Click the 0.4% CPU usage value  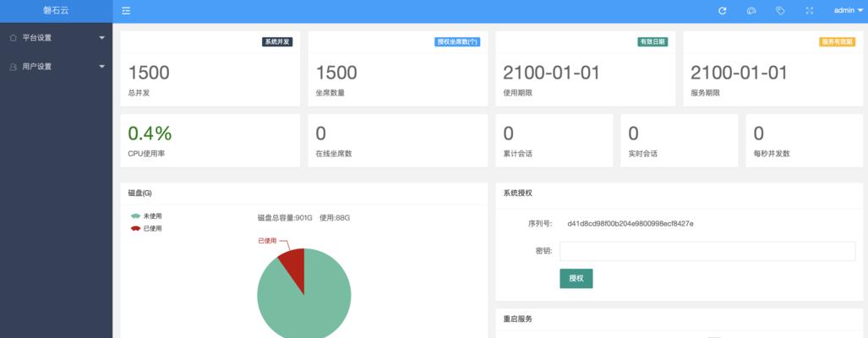click(x=150, y=134)
